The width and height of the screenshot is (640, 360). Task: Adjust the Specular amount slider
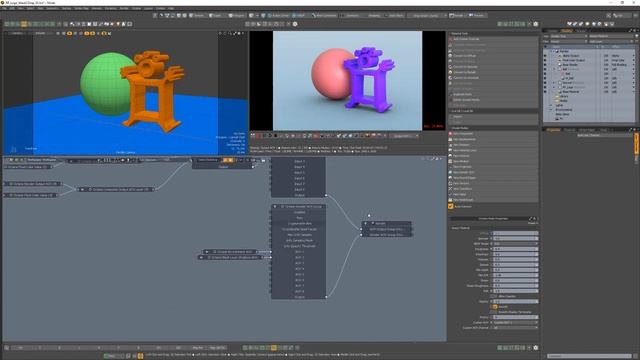(x=516, y=238)
